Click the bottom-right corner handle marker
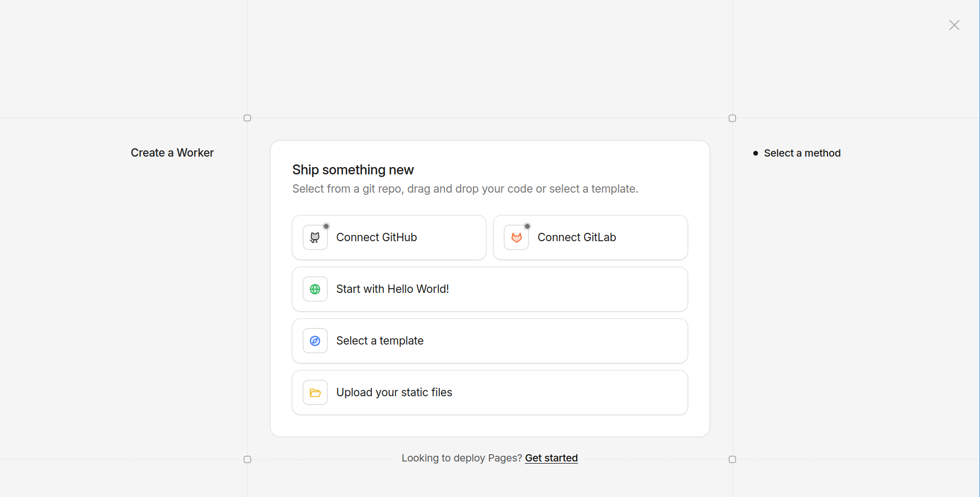The width and height of the screenshot is (980, 497). point(733,460)
